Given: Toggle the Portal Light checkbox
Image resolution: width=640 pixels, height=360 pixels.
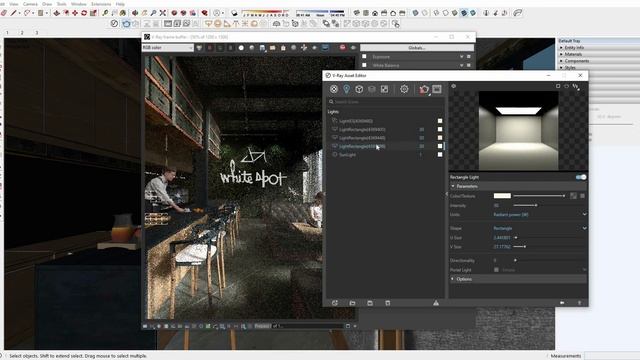Looking at the screenshot, I should 496,270.
